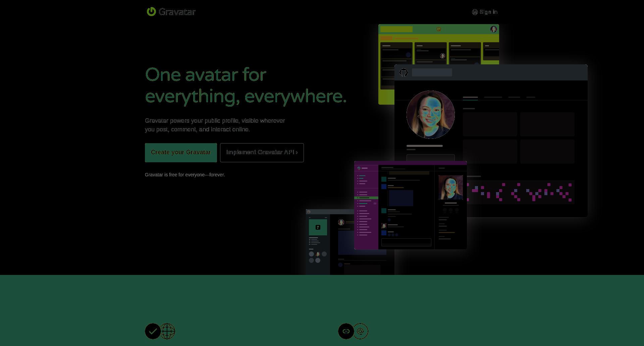Click the black link chain icon
This screenshot has height=346, width=644.
click(x=346, y=331)
